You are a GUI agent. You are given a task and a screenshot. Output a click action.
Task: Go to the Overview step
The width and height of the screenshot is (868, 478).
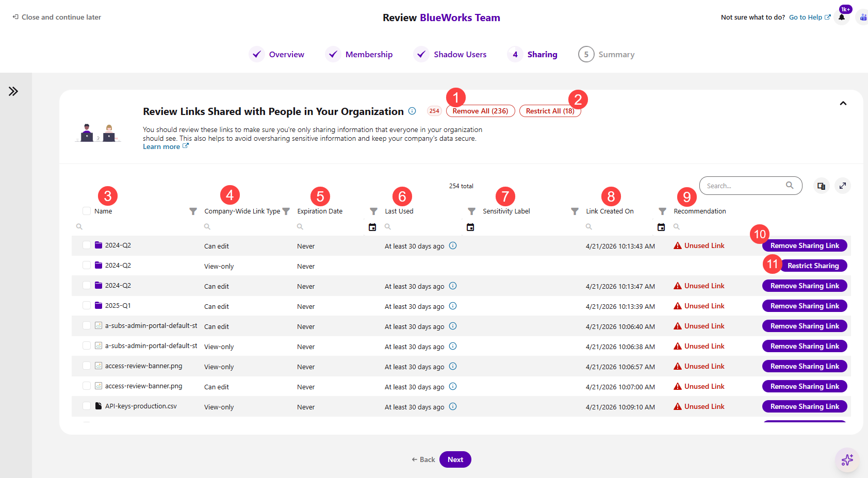click(x=277, y=54)
